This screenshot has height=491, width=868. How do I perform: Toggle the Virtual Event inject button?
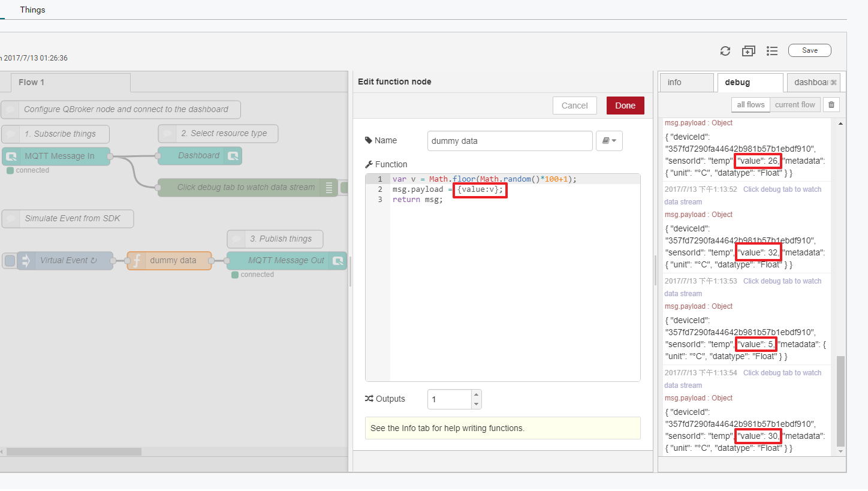click(10, 261)
